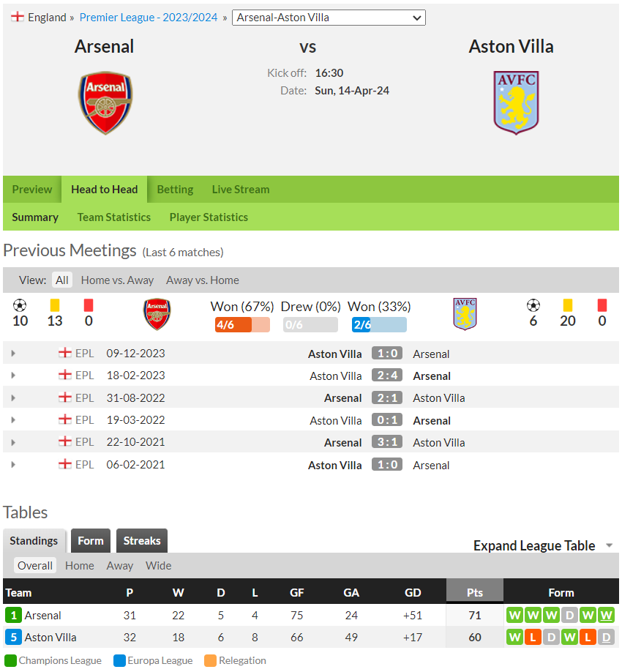Open Premier League - 2023/2024 link

149,17
